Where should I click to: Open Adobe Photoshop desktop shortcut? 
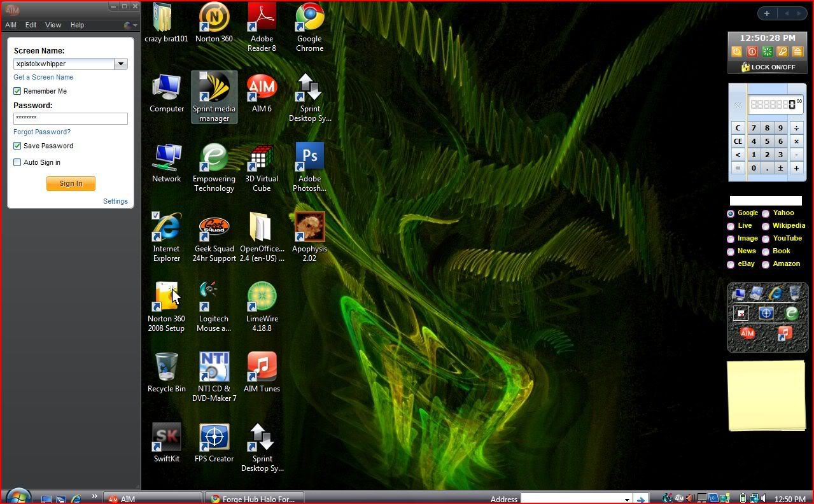310,167
